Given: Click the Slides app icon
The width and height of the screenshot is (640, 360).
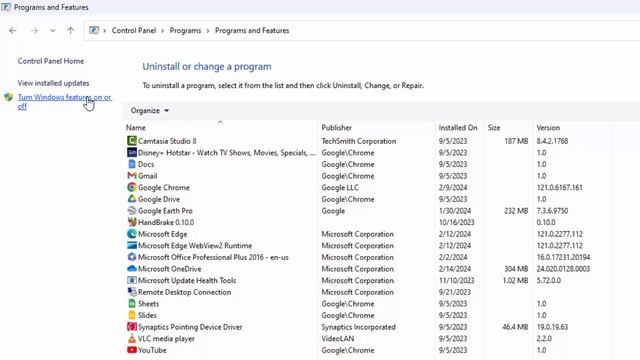Looking at the screenshot, I should coord(131,315).
